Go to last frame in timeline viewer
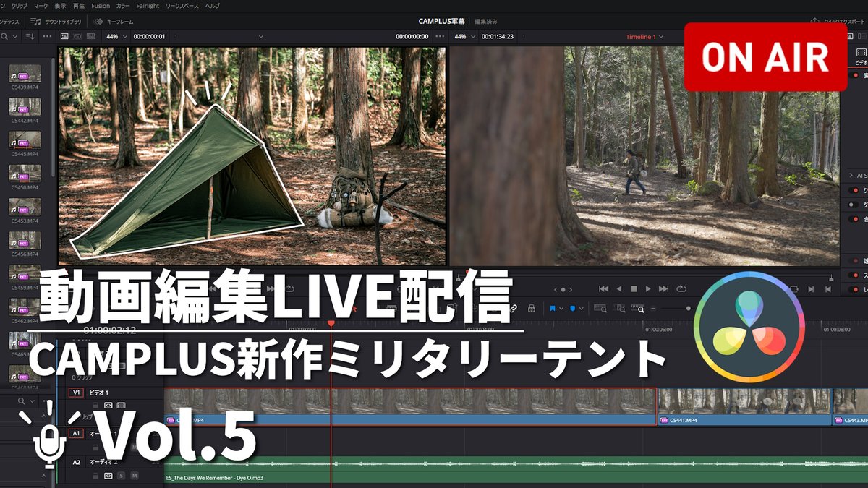The height and width of the screenshot is (488, 868). tap(664, 289)
